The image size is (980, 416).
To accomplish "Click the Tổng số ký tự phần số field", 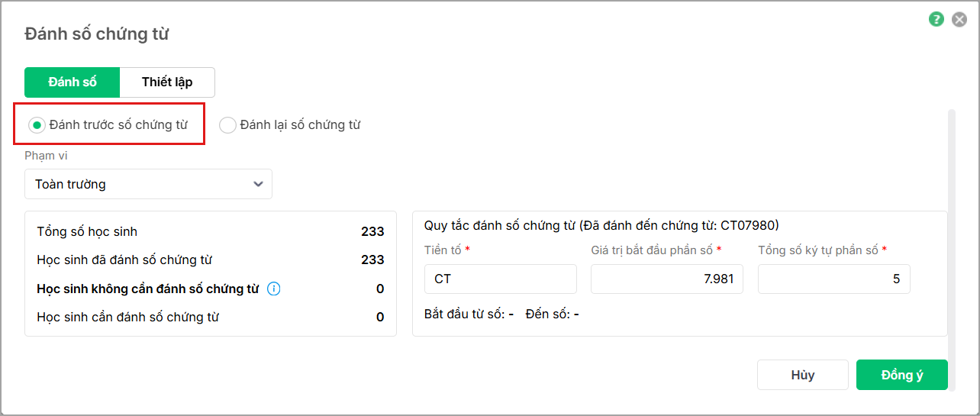I will coord(833,279).
